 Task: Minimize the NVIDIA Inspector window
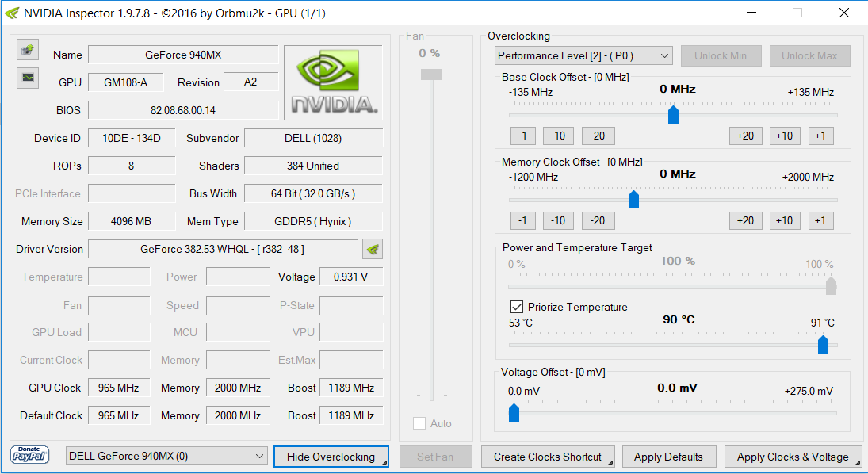pos(751,13)
